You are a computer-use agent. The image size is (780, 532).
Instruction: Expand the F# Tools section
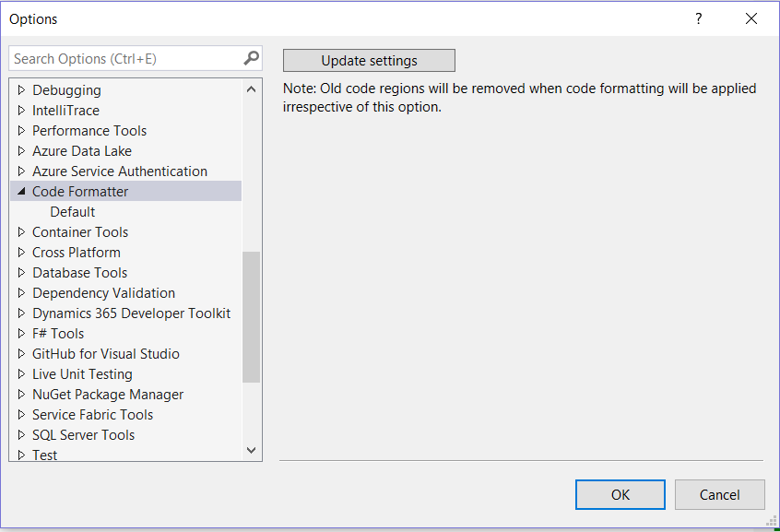coord(20,333)
